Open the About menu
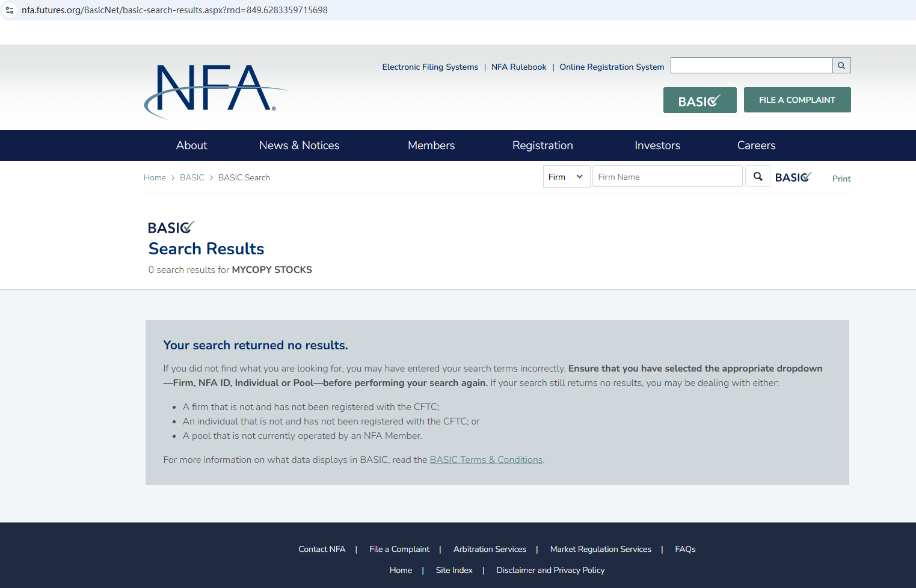Image resolution: width=916 pixels, height=588 pixels. (x=191, y=145)
